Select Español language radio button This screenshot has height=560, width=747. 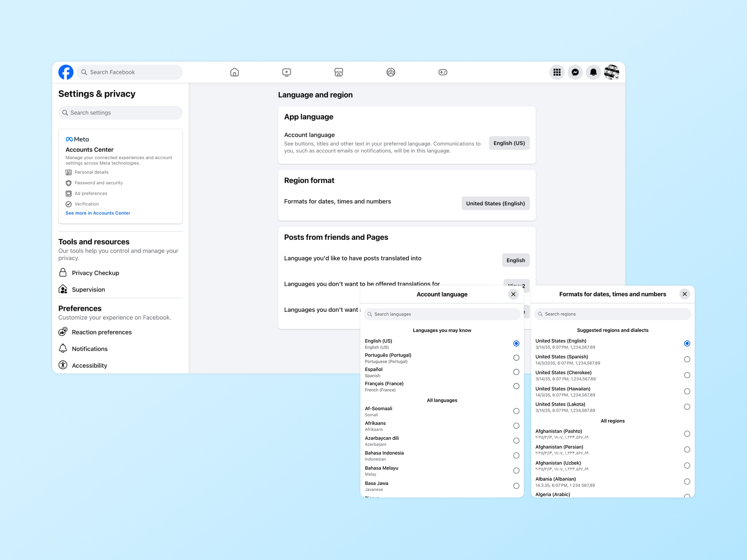click(516, 372)
